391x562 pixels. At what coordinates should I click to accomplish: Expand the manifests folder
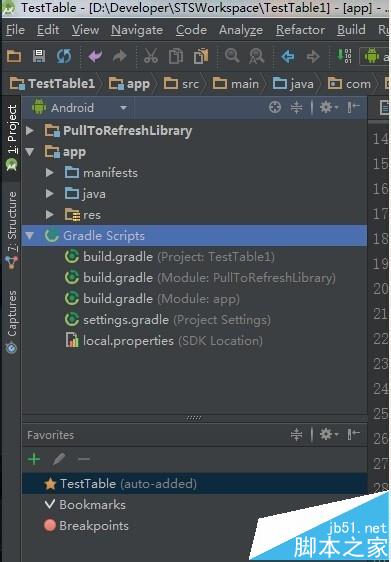pyautogui.click(x=50, y=173)
